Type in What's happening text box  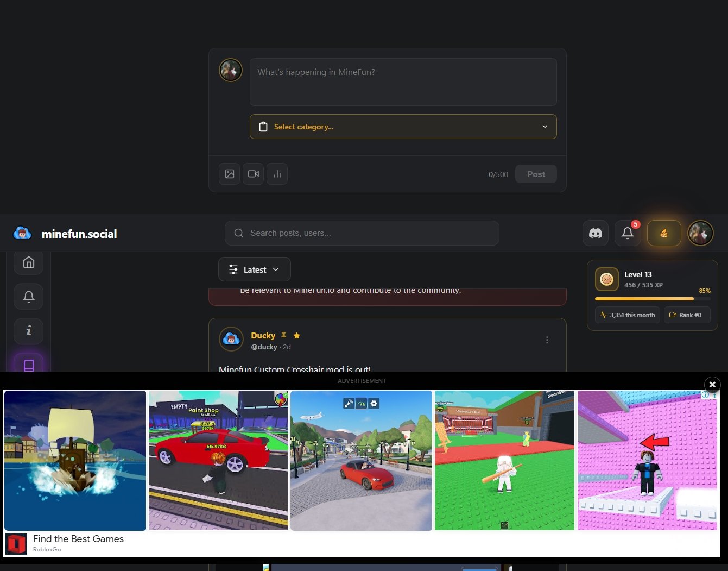point(403,82)
